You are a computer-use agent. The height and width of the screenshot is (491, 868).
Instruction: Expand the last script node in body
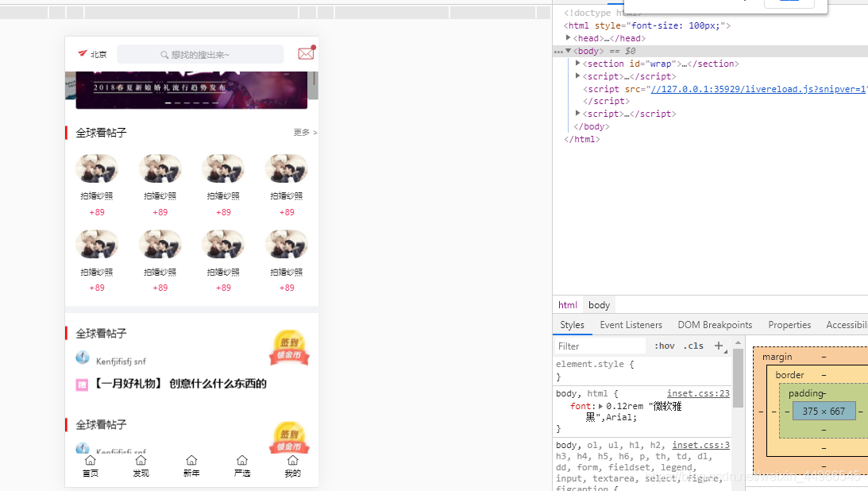pos(578,113)
